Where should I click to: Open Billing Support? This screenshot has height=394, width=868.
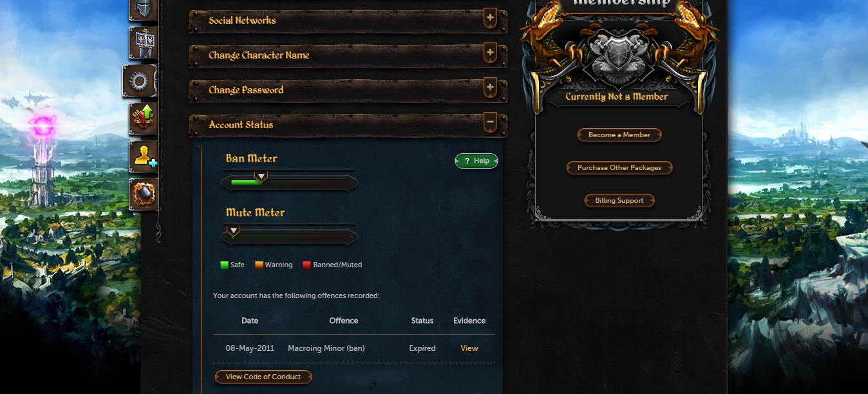tap(619, 201)
